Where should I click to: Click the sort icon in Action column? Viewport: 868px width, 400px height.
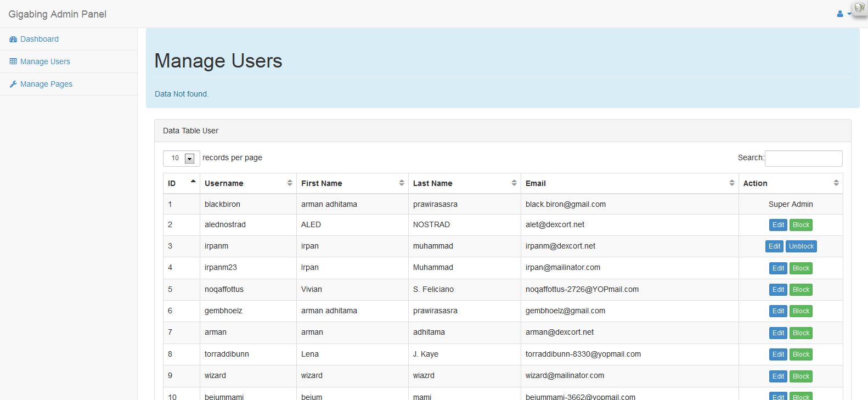[836, 183]
